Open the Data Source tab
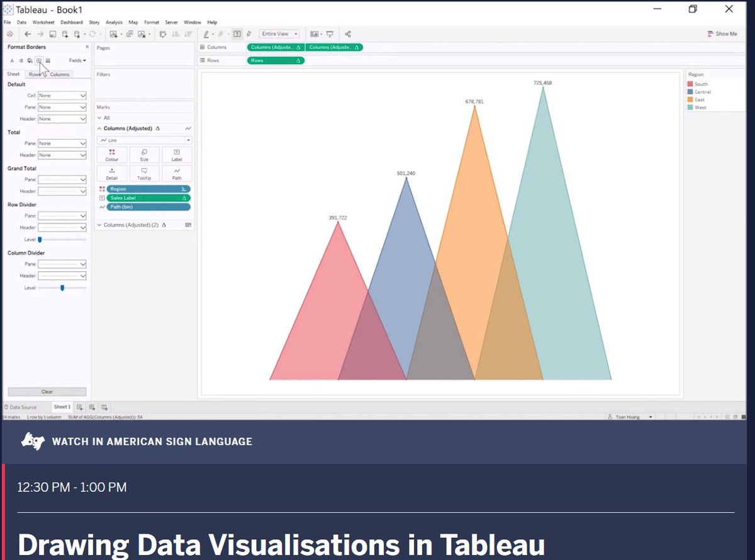The image size is (755, 560). 21,407
